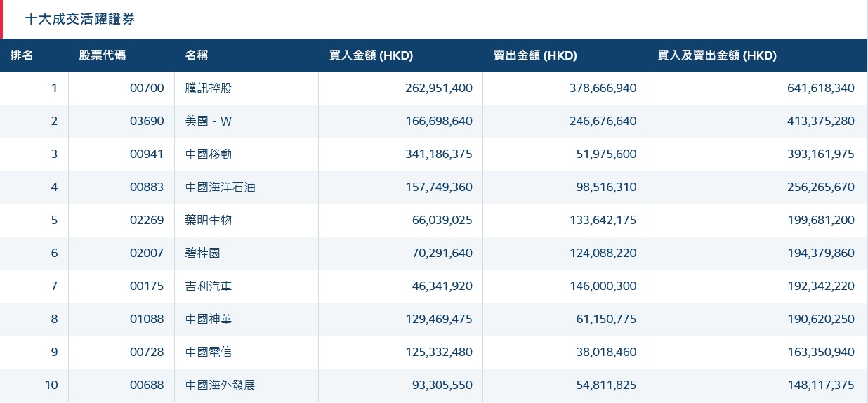Viewport: 868px width, 403px height.
Task: Select the 藥明生物 stock name
Action: point(209,220)
